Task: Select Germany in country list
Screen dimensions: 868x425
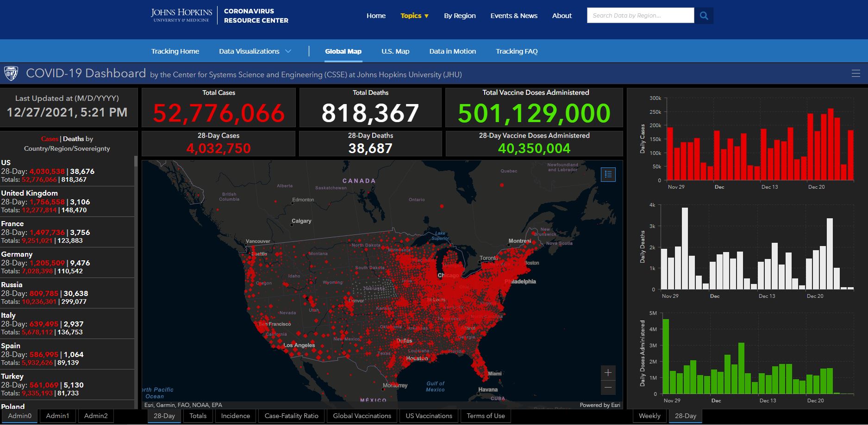Action: tap(67, 263)
